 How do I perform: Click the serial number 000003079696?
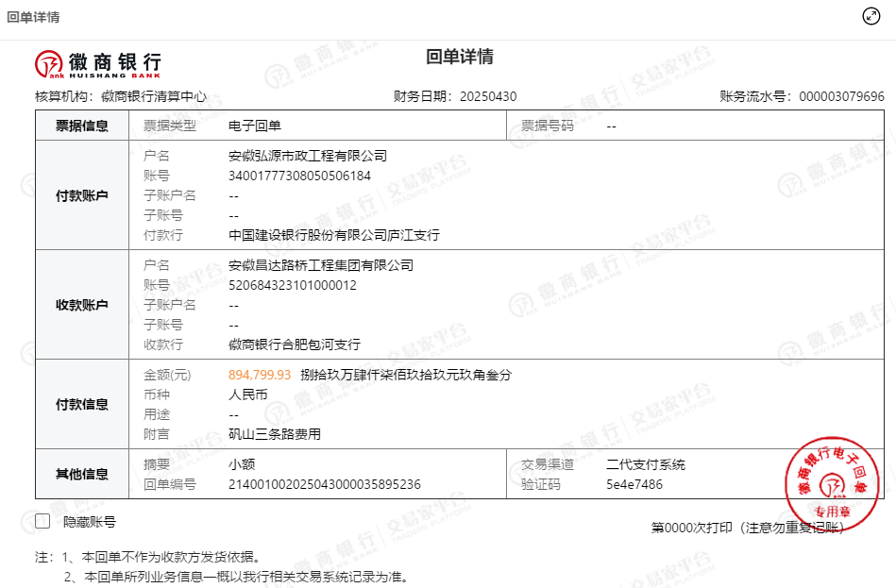coord(841,96)
